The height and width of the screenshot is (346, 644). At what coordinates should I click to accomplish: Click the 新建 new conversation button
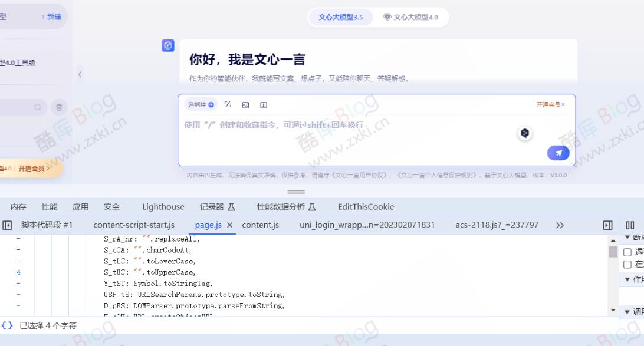tap(50, 17)
